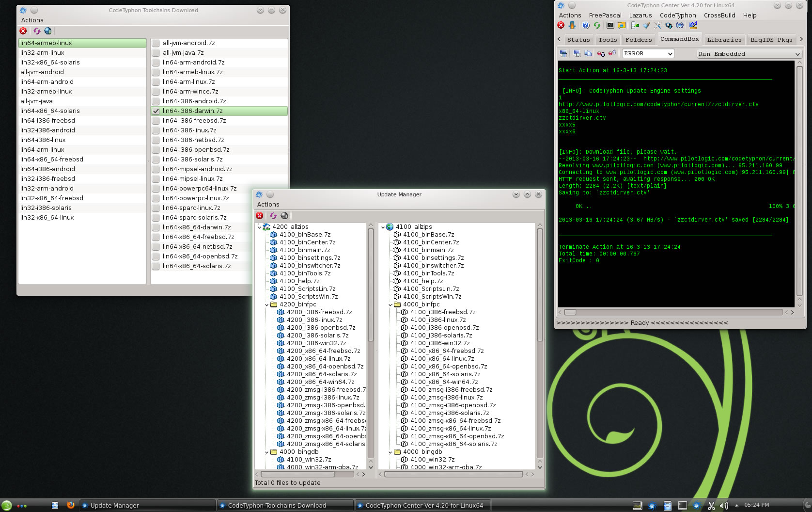The image size is (812, 512).
Task: Click red close icon in Toolchains Download toolbar
Action: tap(23, 31)
